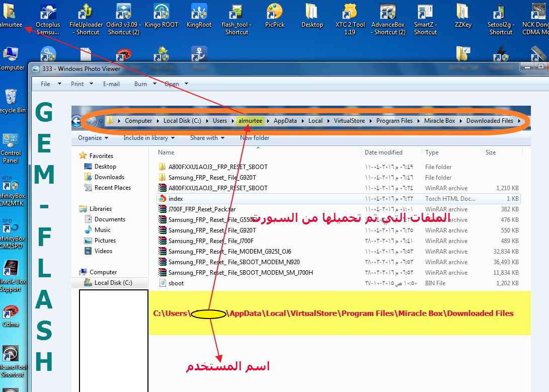
Task: Open the Print menu in Photo Viewer
Action: [x=77, y=84]
